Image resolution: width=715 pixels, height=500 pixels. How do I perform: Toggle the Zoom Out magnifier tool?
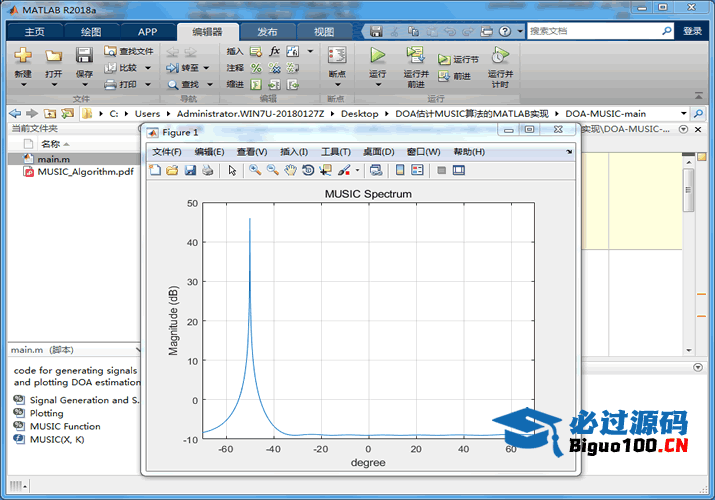(272, 170)
